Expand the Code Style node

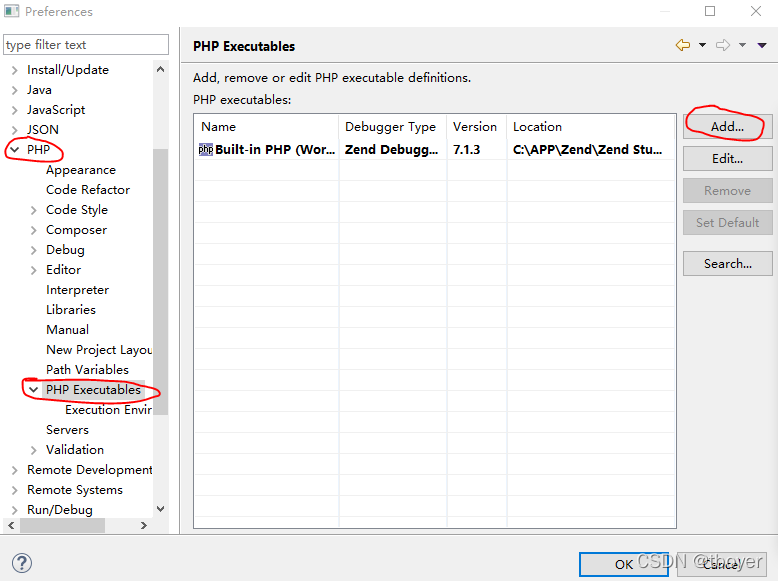33,210
